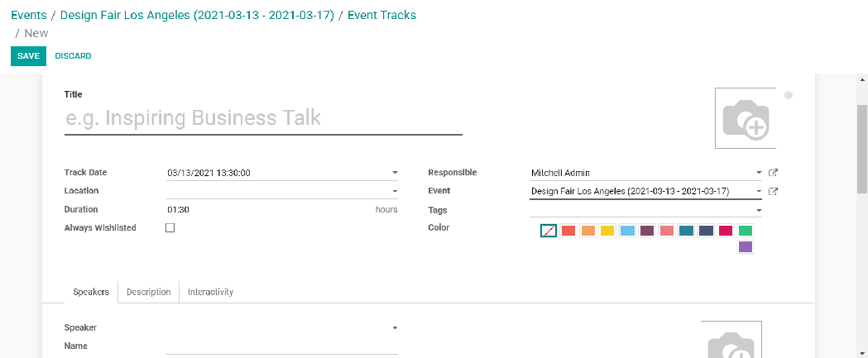Choose the purple color swatch
Screen dimensions: 868x358
(x=746, y=246)
